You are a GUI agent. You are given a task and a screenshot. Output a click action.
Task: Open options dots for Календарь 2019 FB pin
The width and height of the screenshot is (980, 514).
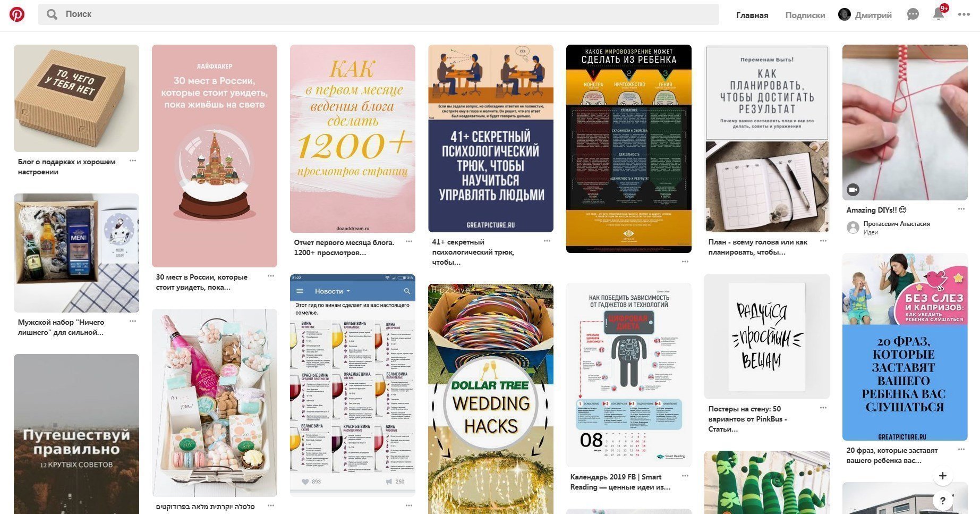[x=685, y=476]
